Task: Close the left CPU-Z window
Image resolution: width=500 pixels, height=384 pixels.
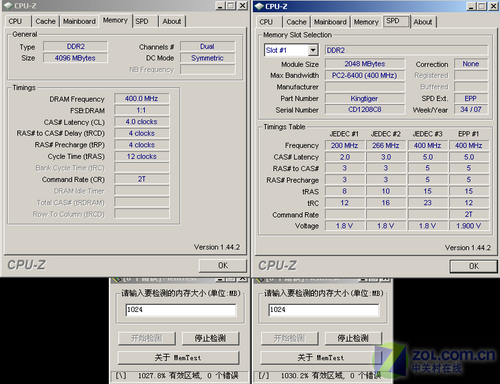Action: coord(243,6)
